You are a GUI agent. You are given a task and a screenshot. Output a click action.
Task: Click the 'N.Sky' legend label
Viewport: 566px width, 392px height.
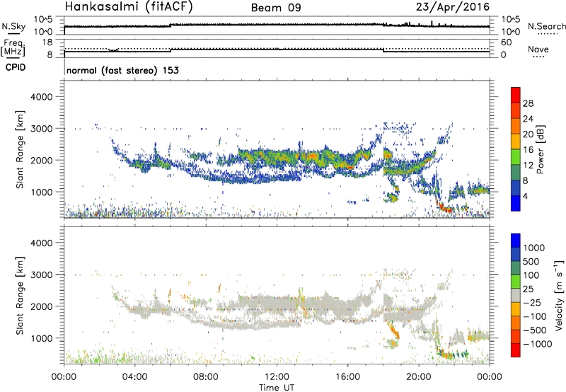pyautogui.click(x=13, y=26)
